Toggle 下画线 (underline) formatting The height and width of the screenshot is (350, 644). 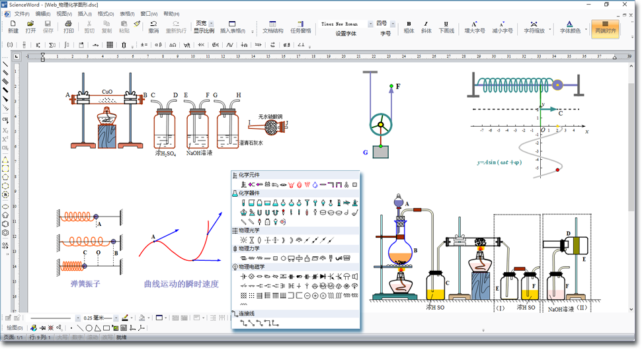pyautogui.click(x=446, y=26)
